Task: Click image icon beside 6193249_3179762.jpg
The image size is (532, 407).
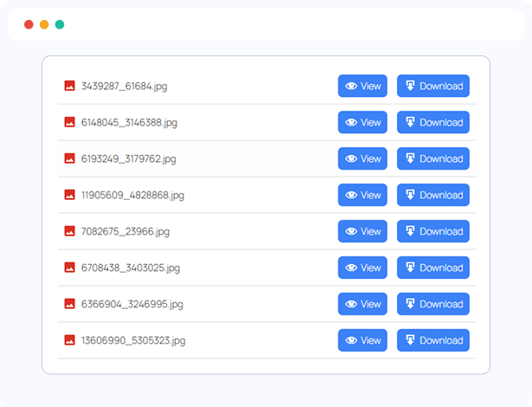Action: coord(69,158)
